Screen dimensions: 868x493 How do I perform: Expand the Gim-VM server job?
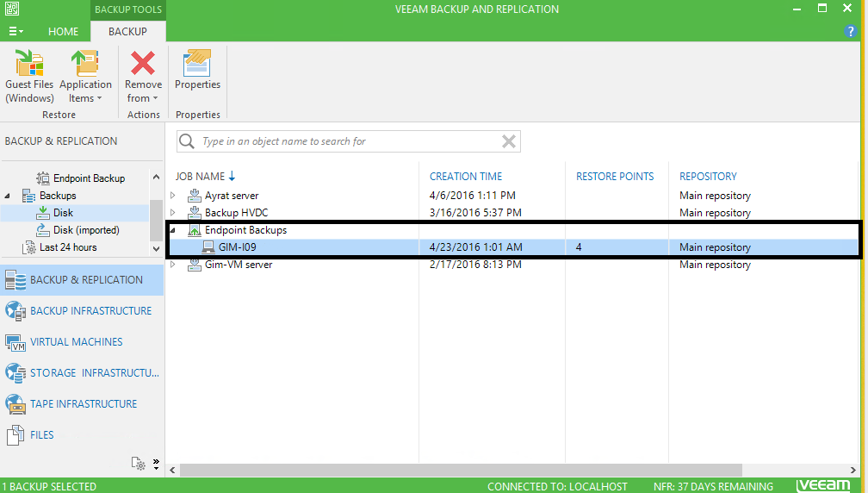[173, 265]
